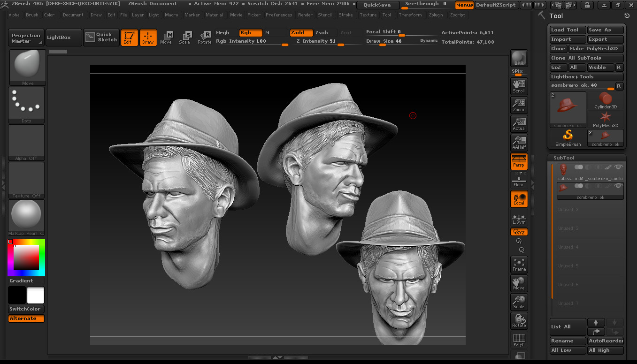Click the Quick Sketch button
Viewport: 637px width, 364px height.
point(101,38)
